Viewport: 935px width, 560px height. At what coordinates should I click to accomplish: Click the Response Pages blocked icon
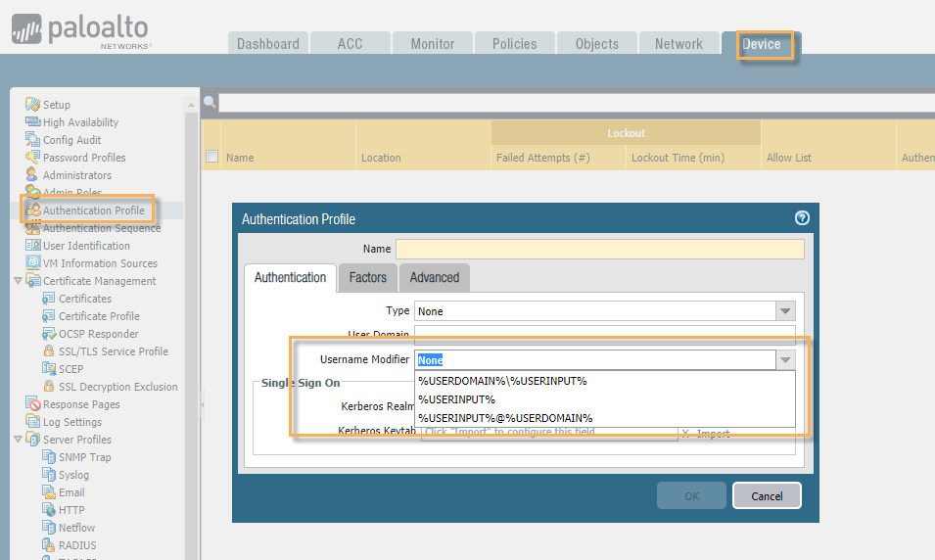coord(33,404)
